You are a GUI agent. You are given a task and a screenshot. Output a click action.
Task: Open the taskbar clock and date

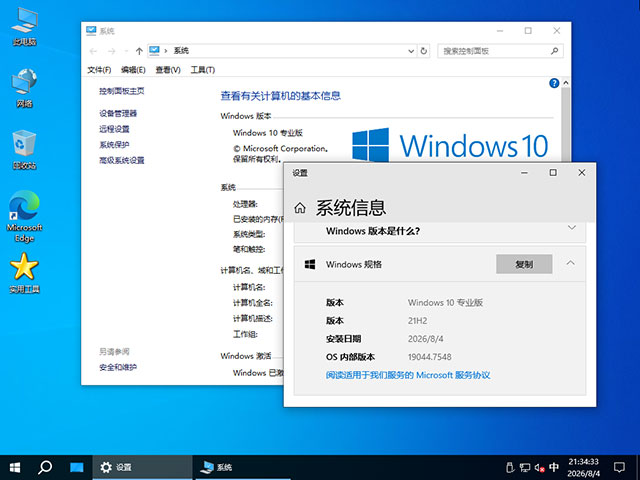pyautogui.click(x=584, y=467)
